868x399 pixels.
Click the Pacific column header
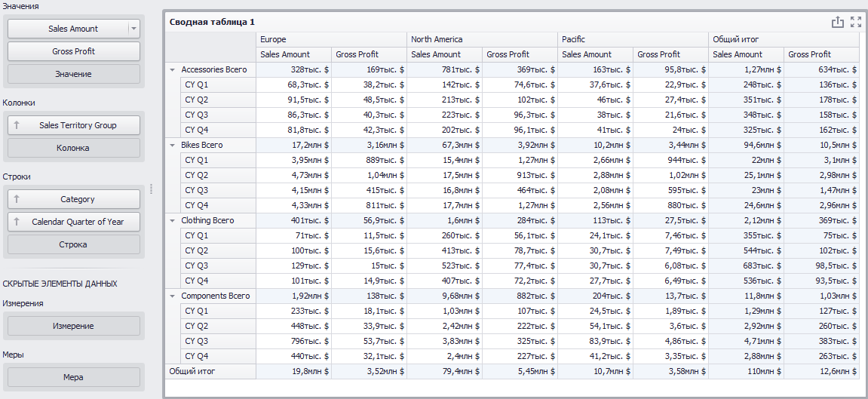pyautogui.click(x=633, y=40)
